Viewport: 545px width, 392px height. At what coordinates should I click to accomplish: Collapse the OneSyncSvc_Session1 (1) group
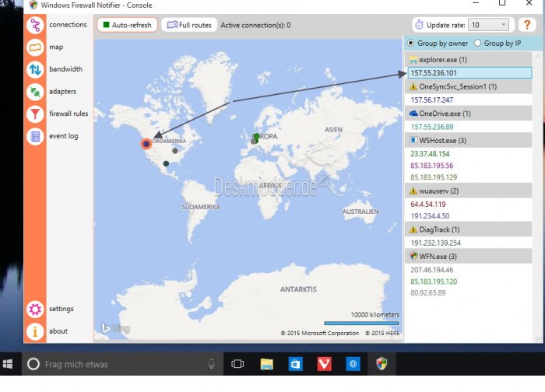[x=468, y=87]
